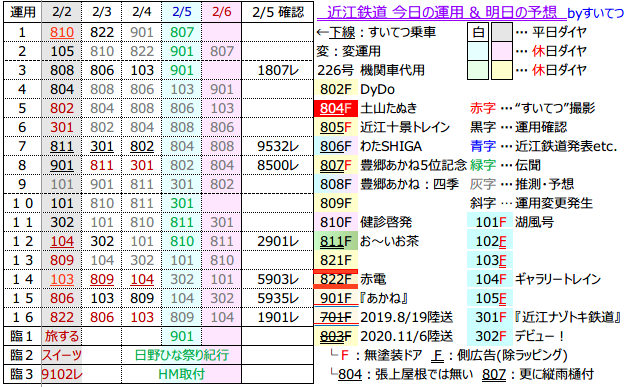Select the red スイーツ cell in 臨2 row
636x387 pixels.
coord(62,355)
